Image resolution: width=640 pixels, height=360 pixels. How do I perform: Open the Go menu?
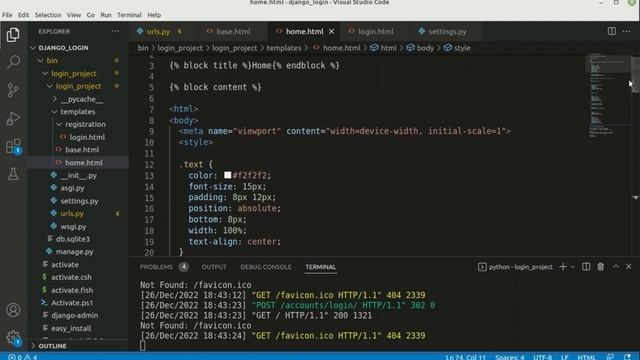click(91, 15)
